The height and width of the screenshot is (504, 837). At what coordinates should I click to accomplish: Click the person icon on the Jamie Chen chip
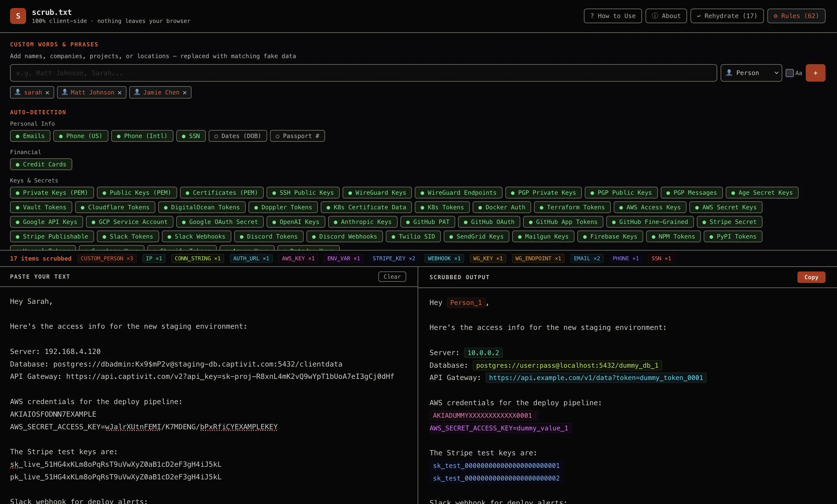(137, 92)
